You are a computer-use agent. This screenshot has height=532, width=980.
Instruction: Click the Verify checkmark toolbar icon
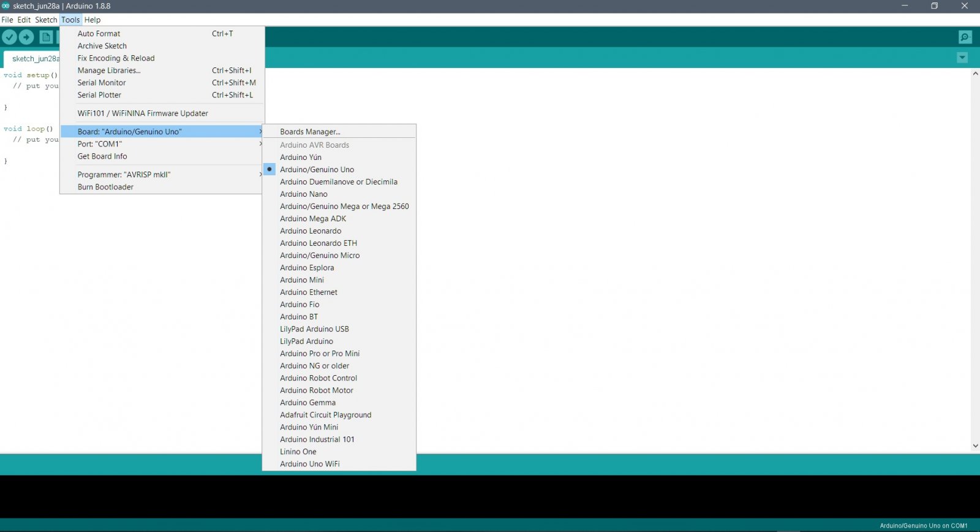click(9, 37)
